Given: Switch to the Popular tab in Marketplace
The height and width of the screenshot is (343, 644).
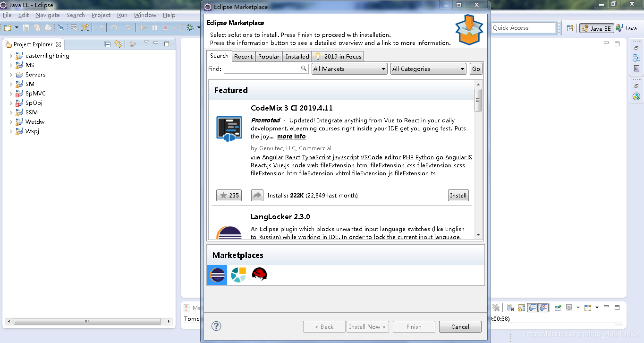Looking at the screenshot, I should (x=269, y=56).
